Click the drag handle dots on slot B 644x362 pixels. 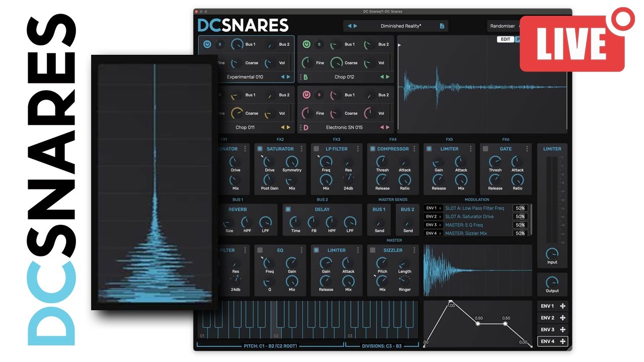300,77
